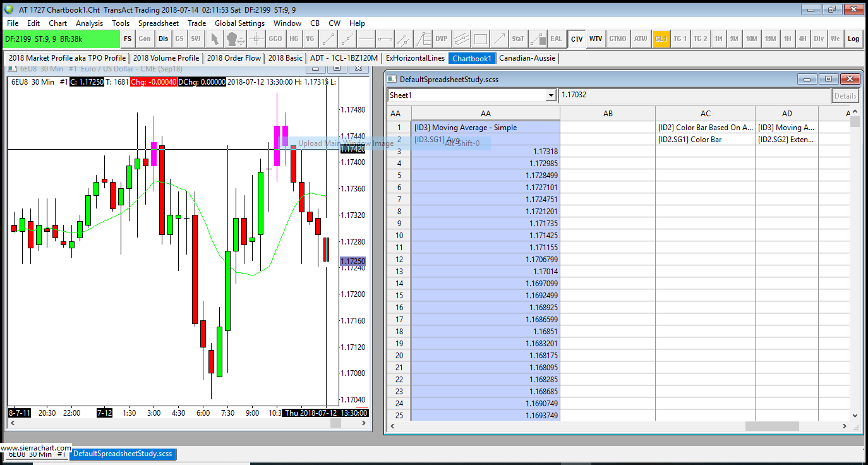Select the hand move tool

(x=235, y=39)
